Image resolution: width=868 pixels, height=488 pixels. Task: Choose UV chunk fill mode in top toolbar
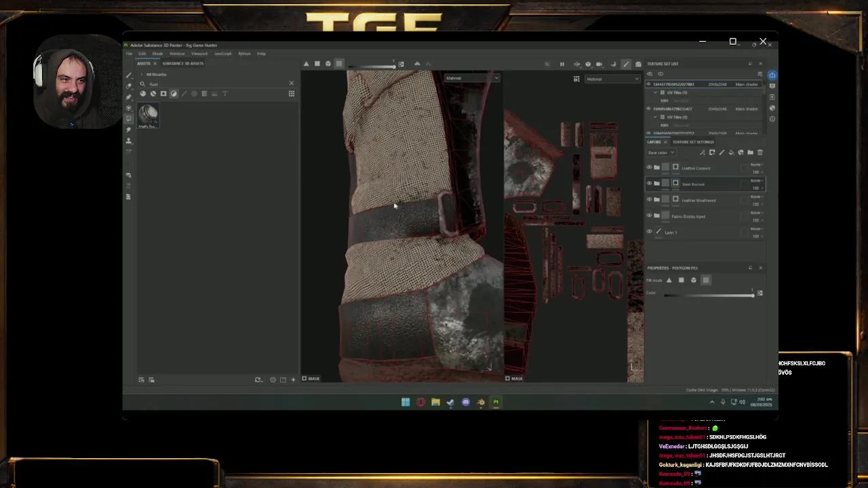339,64
